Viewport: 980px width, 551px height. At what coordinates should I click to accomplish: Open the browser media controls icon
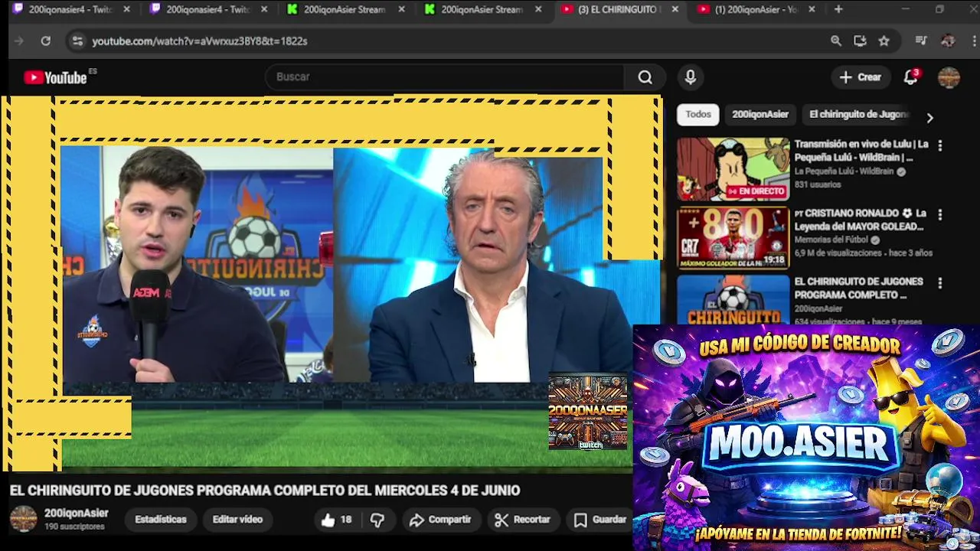click(x=921, y=41)
